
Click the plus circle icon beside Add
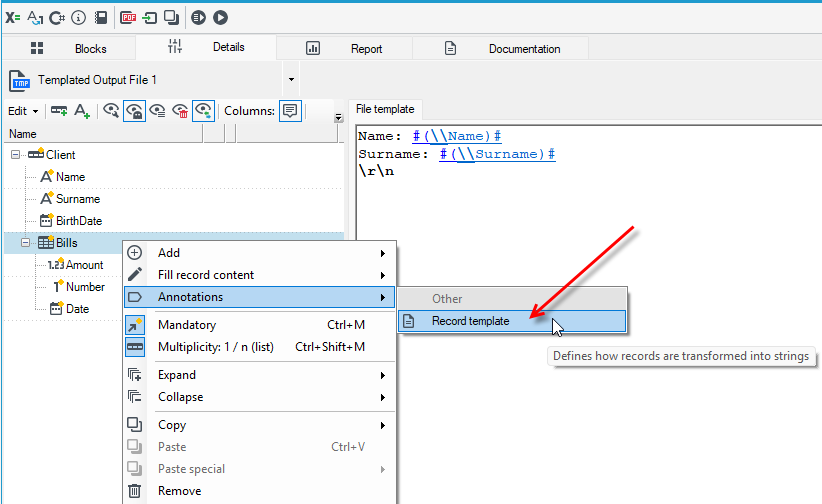point(135,253)
